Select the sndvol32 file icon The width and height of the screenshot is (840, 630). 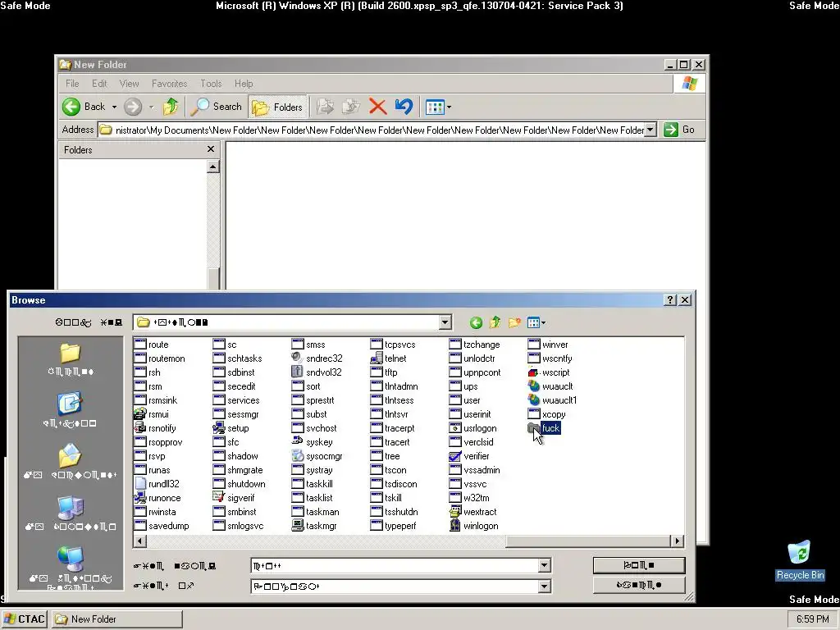[298, 372]
